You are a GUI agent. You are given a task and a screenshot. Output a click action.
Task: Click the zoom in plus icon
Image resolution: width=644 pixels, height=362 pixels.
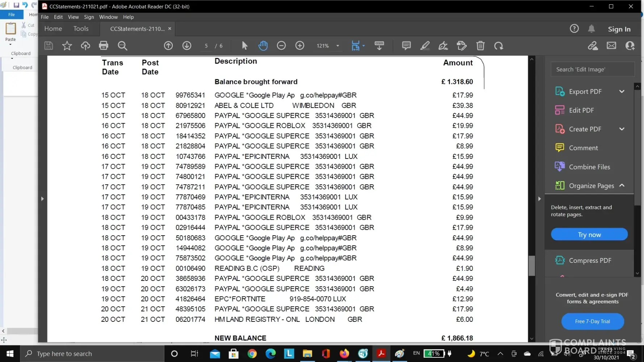click(x=300, y=46)
